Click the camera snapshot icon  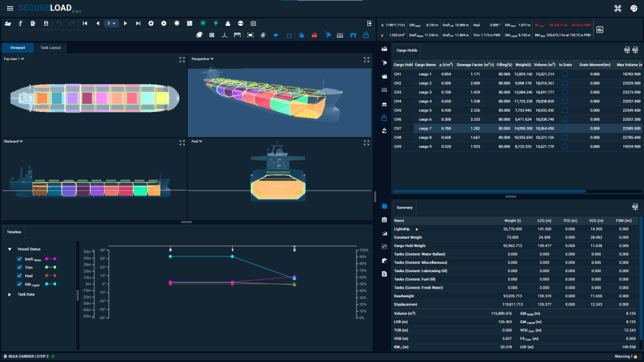(253, 23)
